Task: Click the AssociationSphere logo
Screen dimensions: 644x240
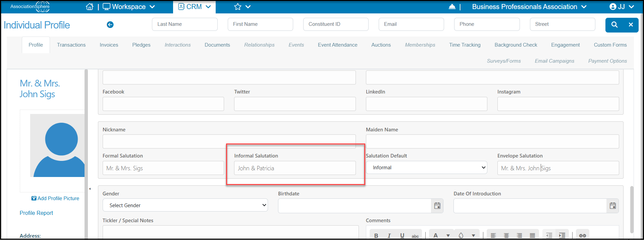Action: (30, 7)
